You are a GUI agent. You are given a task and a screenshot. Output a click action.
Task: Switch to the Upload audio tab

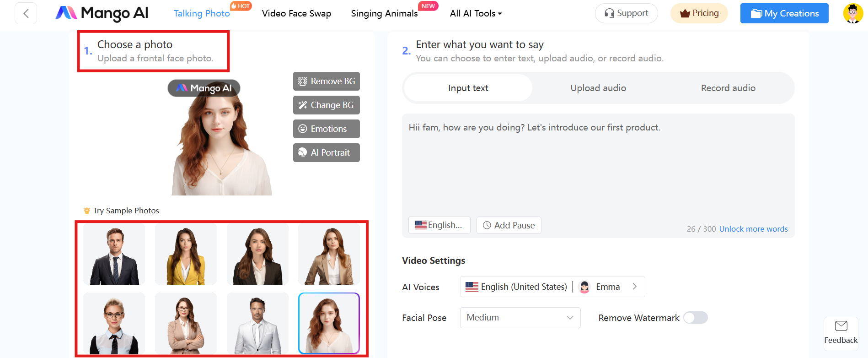[598, 88]
